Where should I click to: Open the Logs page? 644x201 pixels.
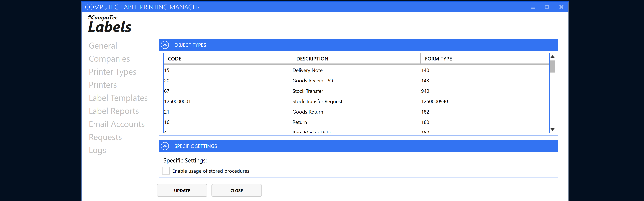coord(97,150)
